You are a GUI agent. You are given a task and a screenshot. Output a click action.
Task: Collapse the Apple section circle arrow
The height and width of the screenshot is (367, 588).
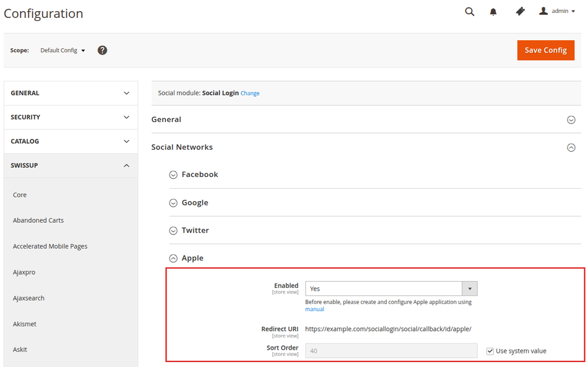(173, 258)
